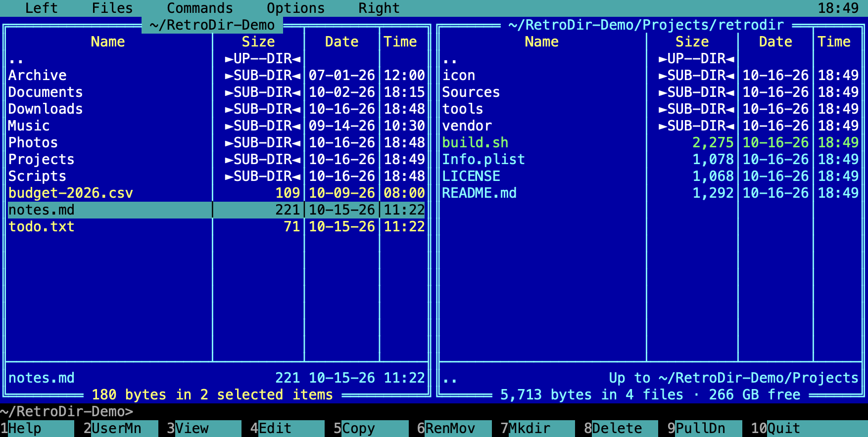
Task: Select the tools directory row
Action: tap(650, 109)
